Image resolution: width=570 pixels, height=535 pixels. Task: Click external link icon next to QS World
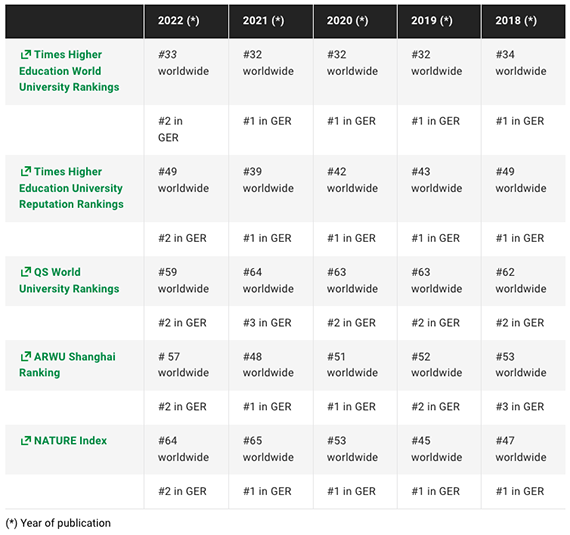25,272
